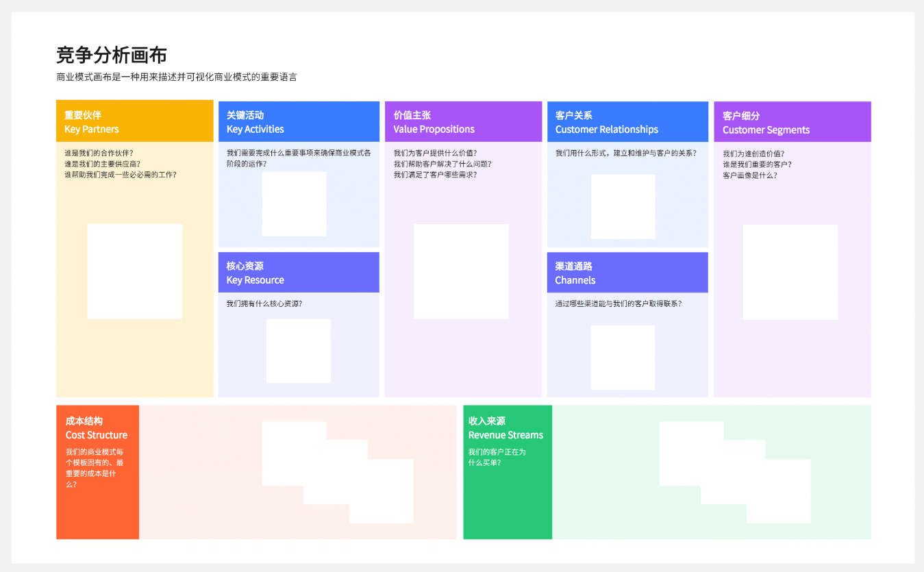924x572 pixels.
Task: Click the Key Partners English label
Action: pos(92,129)
